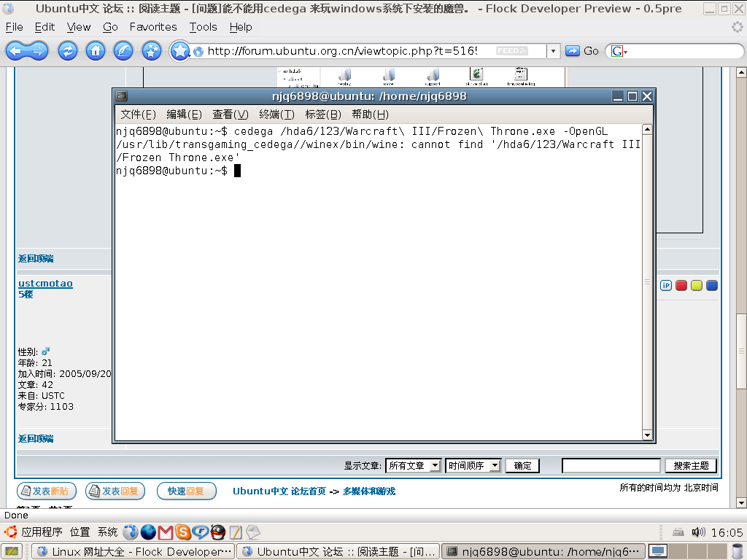Open the terminal 文件(F) menu
The height and width of the screenshot is (560, 747).
pos(138,114)
